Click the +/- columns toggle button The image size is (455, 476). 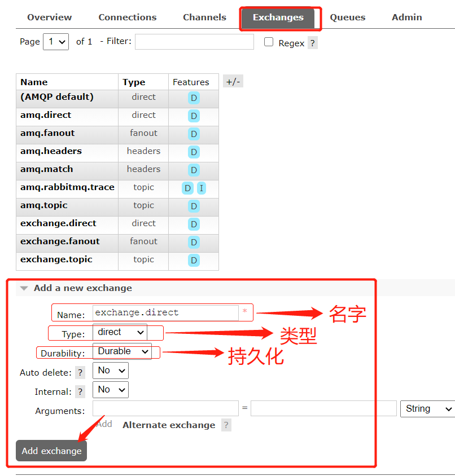pyautogui.click(x=233, y=81)
